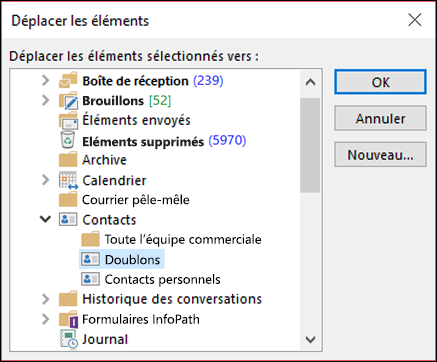This screenshot has width=437, height=362.
Task: Click the scrollbar up arrow
Action: (310, 82)
